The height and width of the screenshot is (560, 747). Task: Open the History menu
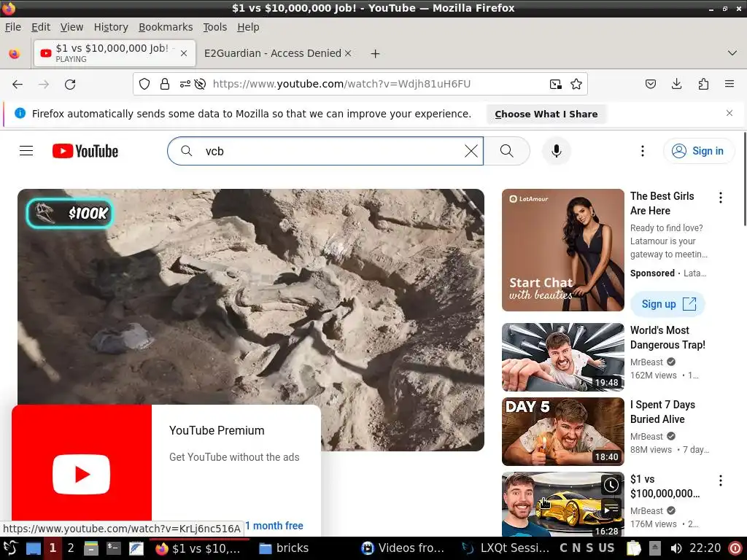tap(111, 27)
